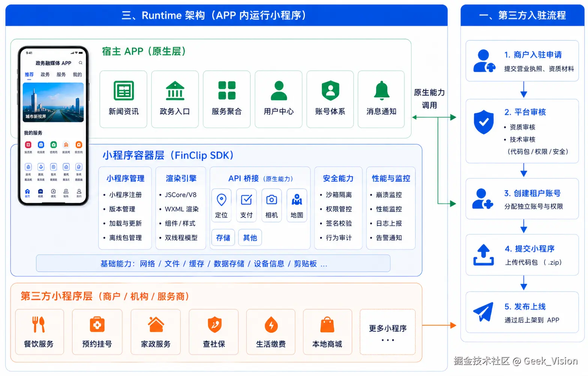Viewport: 588px width, 376px height.
Task: Click the 告警通知 item
Action: click(389, 238)
